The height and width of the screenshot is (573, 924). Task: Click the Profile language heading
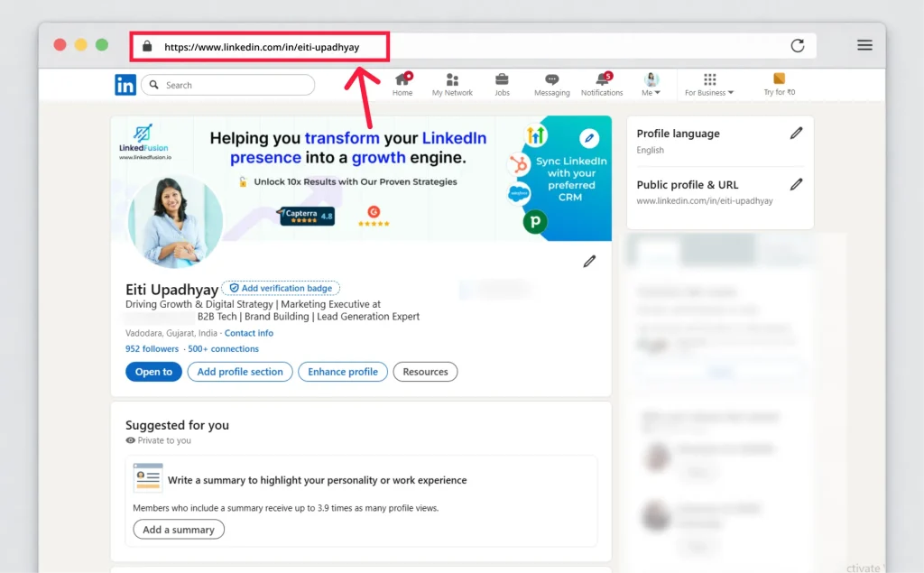[679, 134]
